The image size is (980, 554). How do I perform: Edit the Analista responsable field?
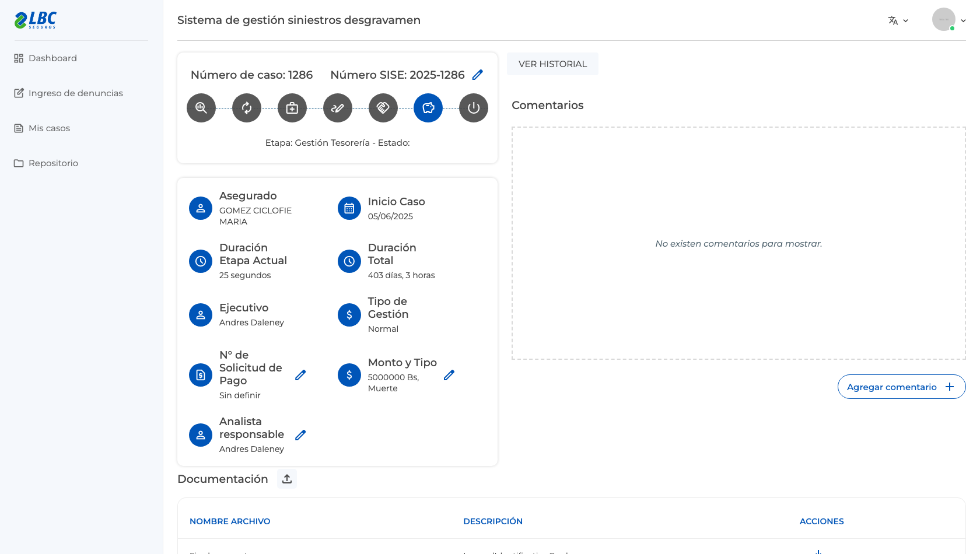click(300, 435)
